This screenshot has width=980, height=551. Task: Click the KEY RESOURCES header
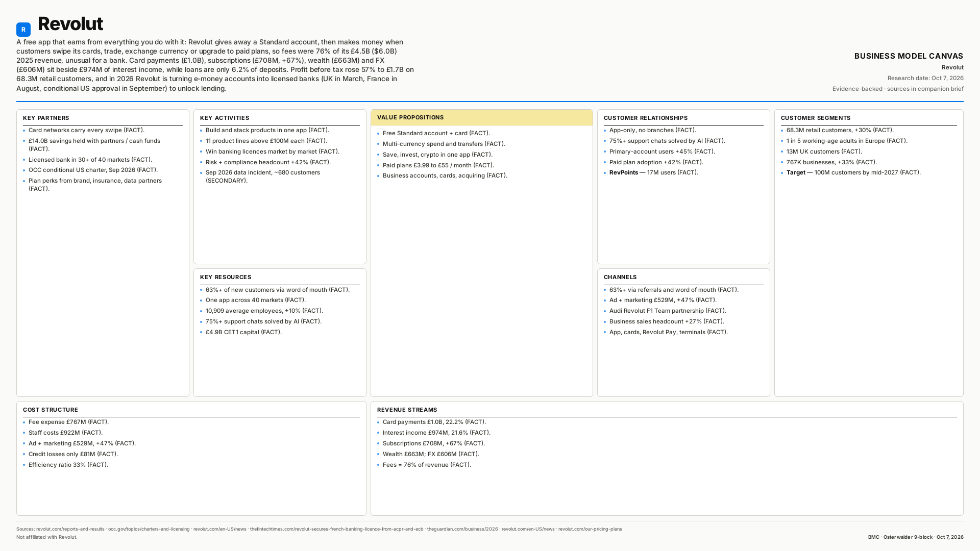coord(226,277)
